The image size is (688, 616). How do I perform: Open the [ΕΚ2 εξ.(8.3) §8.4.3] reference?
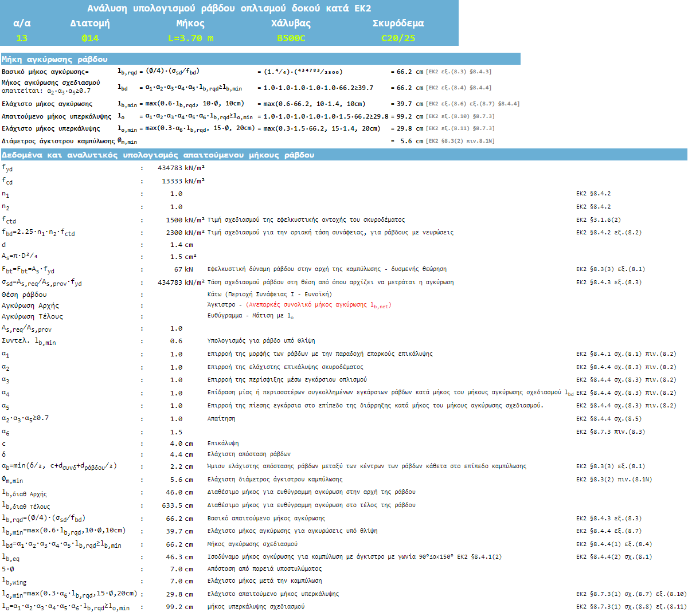pyautogui.click(x=458, y=72)
